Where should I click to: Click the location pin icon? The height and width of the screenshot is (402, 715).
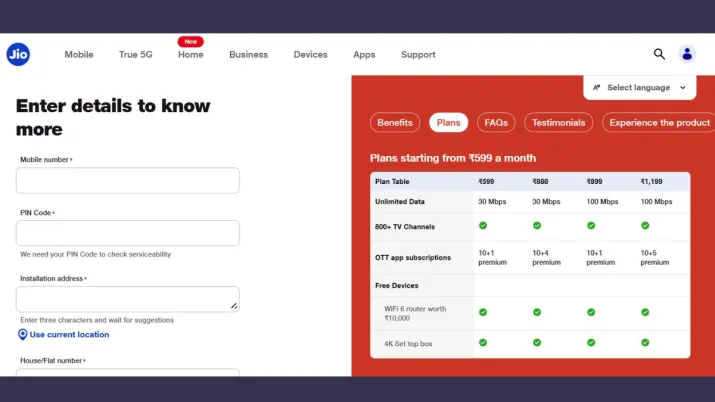pyautogui.click(x=22, y=335)
